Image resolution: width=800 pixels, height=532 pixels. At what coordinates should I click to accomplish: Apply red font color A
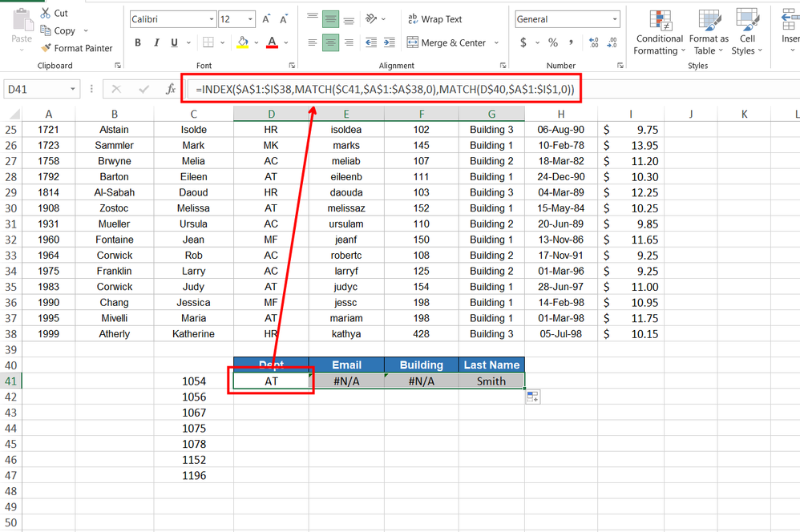[x=272, y=42]
